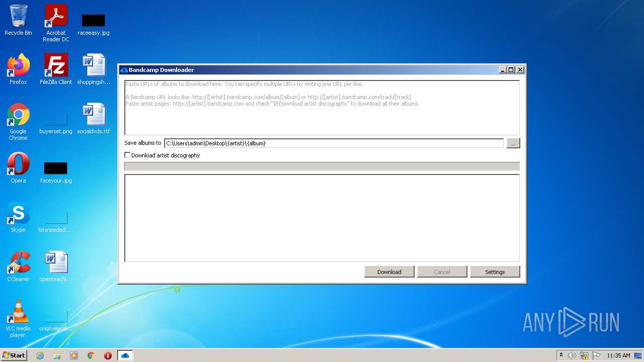Open the Firefox desktop shortcut
Viewport: 644px width, 362px height.
tap(18, 69)
